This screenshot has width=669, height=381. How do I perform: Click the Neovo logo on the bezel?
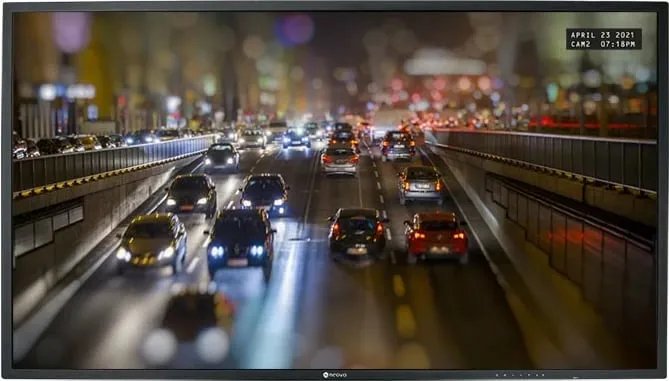tap(335, 375)
